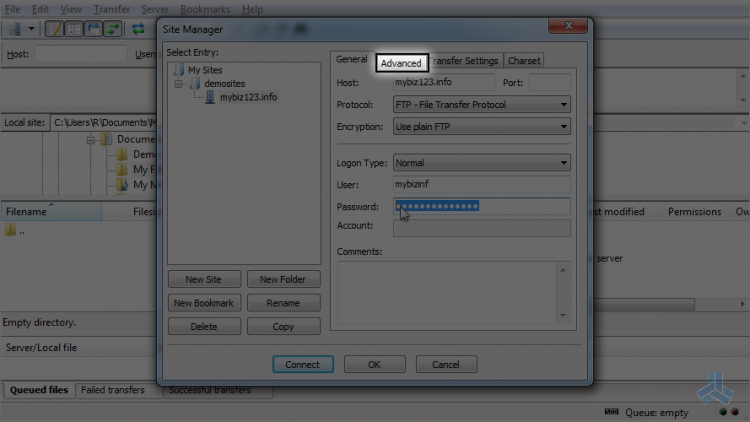Screen dimensions: 750x422
Task: Click the green activity indicator in status bar
Action: [x=723, y=412]
